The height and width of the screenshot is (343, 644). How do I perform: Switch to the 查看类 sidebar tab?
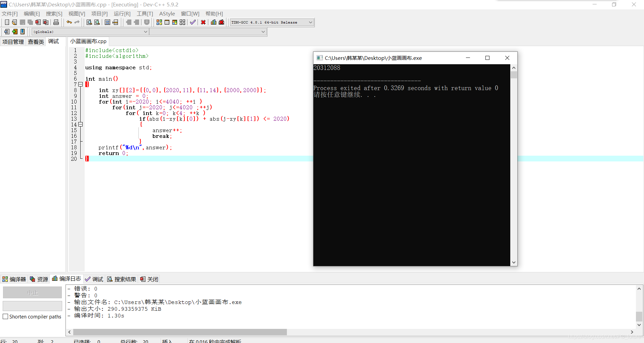(x=36, y=42)
